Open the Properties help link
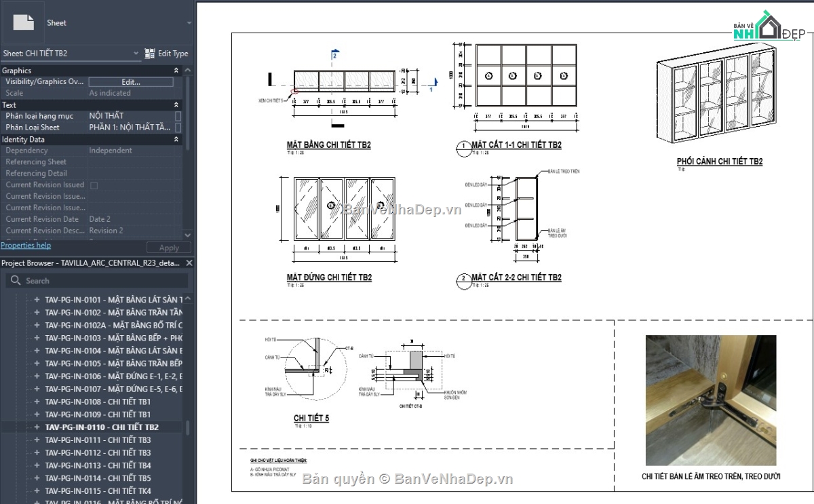 (x=26, y=246)
